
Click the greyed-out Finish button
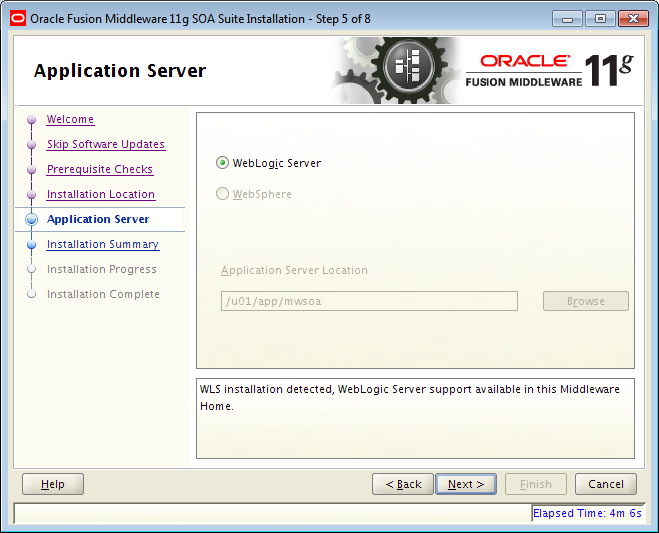point(536,484)
